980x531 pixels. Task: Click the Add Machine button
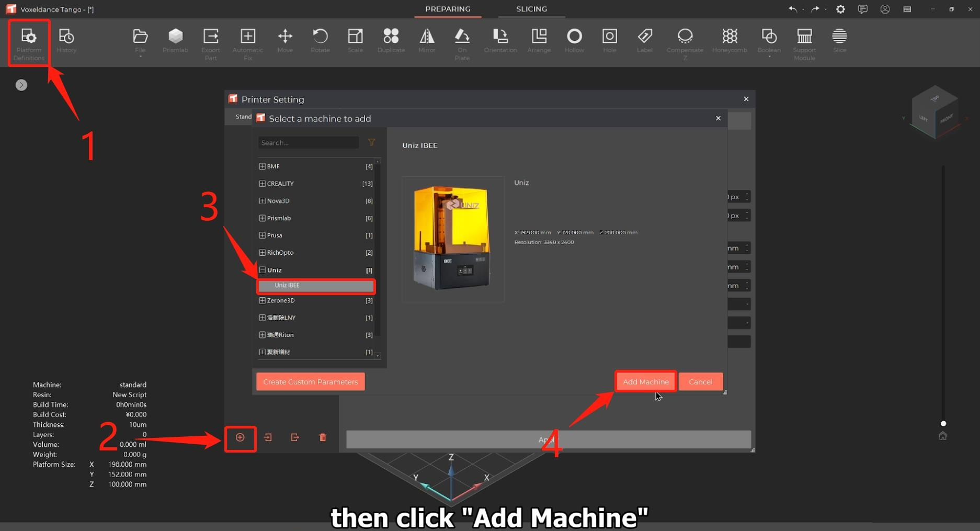646,381
